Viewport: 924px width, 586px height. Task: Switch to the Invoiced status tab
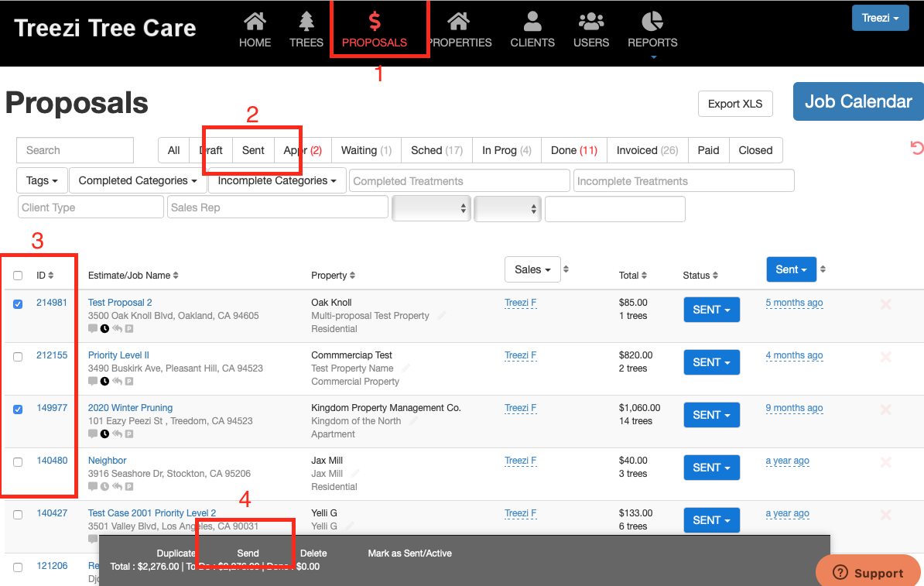647,150
